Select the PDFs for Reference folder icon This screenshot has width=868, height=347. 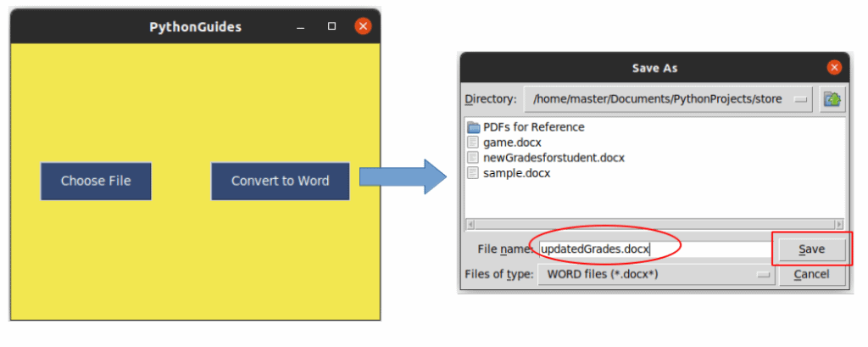473,127
